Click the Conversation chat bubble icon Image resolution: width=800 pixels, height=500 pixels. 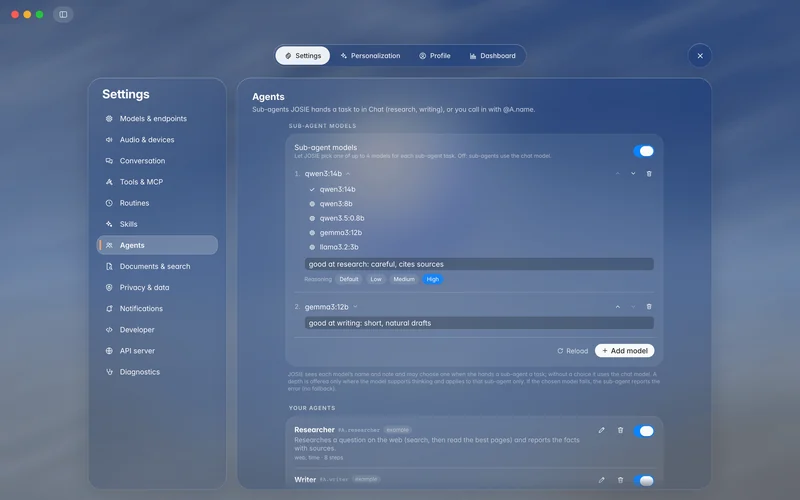coord(109,161)
